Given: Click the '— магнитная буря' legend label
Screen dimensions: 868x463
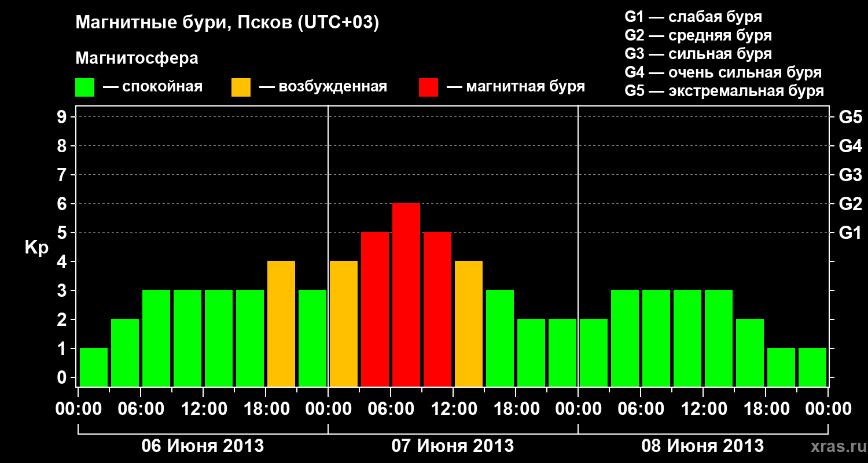Looking at the screenshot, I should [x=516, y=87].
